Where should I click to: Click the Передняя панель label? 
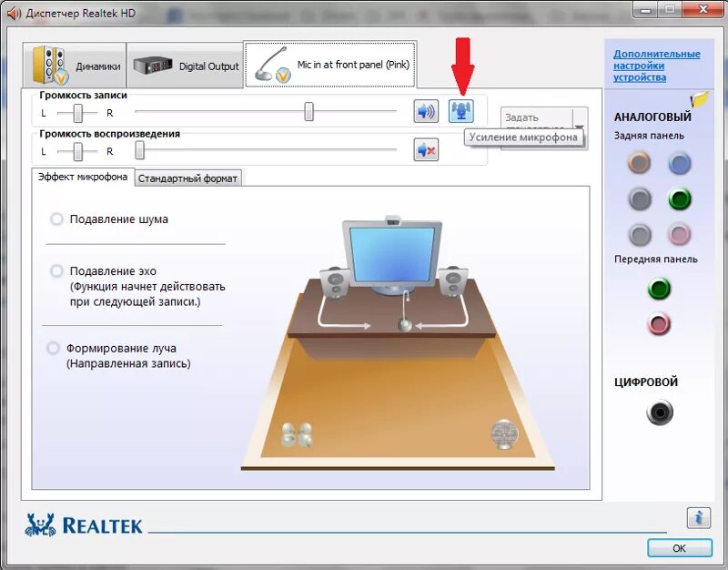coord(655,260)
